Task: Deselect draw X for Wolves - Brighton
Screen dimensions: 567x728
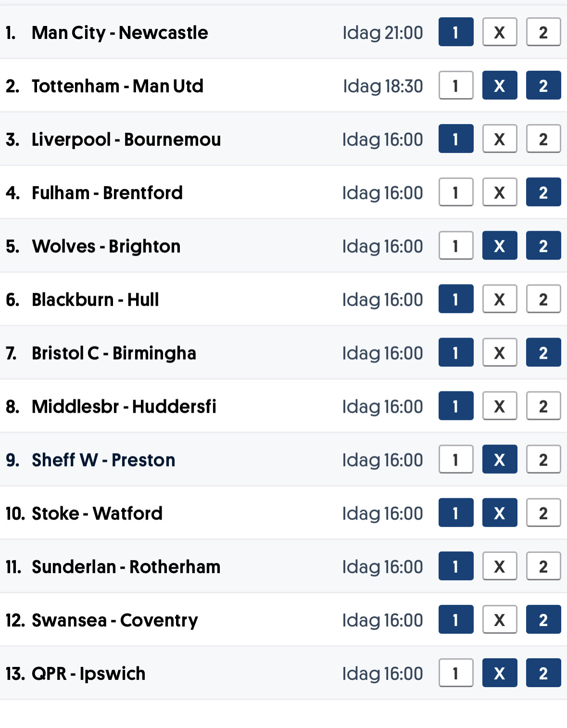Action: (x=500, y=246)
